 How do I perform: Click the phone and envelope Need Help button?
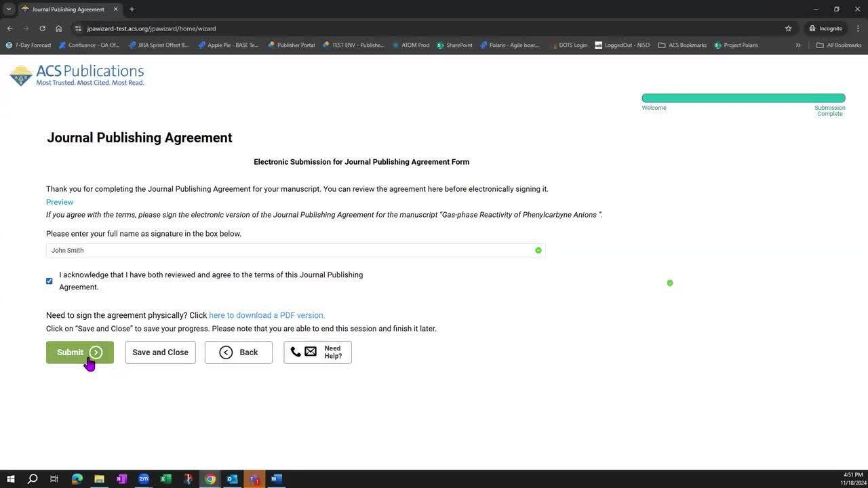(x=317, y=352)
